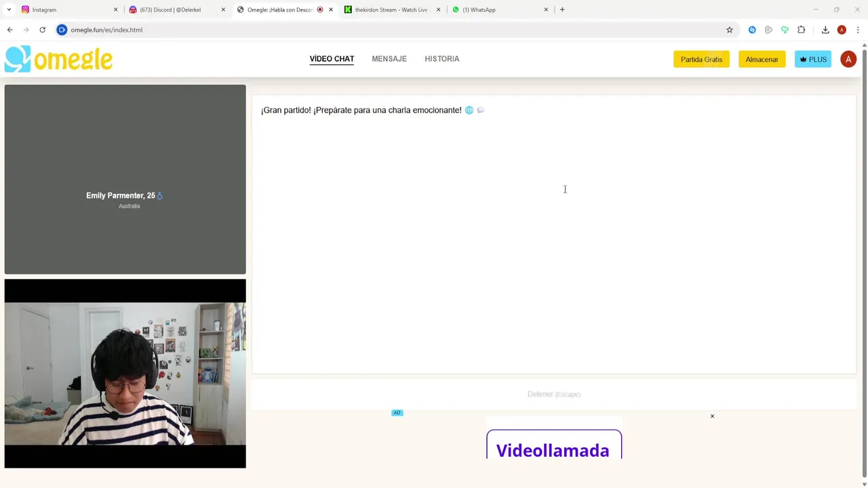Image resolution: width=868 pixels, height=488 pixels.
Task: Close the WhatsApp tab
Action: [x=546, y=9]
